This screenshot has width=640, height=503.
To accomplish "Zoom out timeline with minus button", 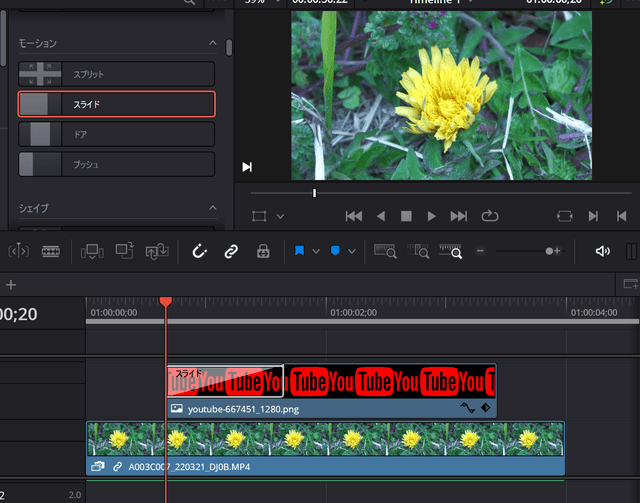I will 480,251.
